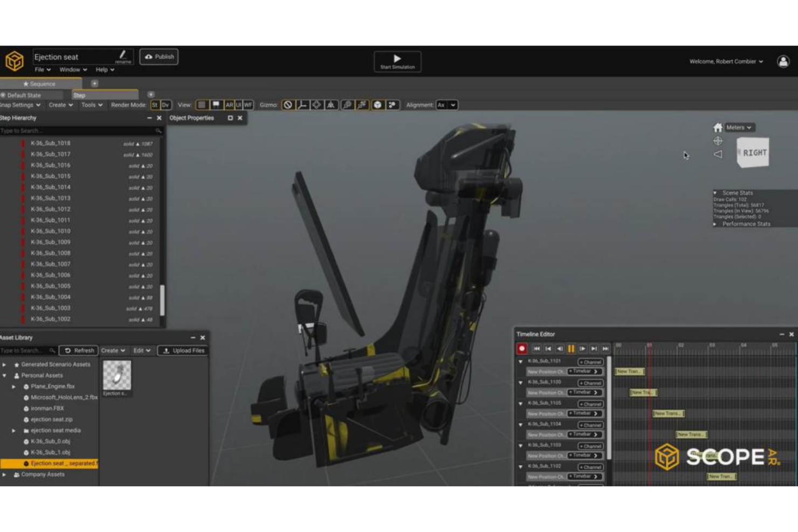Click the rename pencil icon for Ejection seat

click(122, 56)
